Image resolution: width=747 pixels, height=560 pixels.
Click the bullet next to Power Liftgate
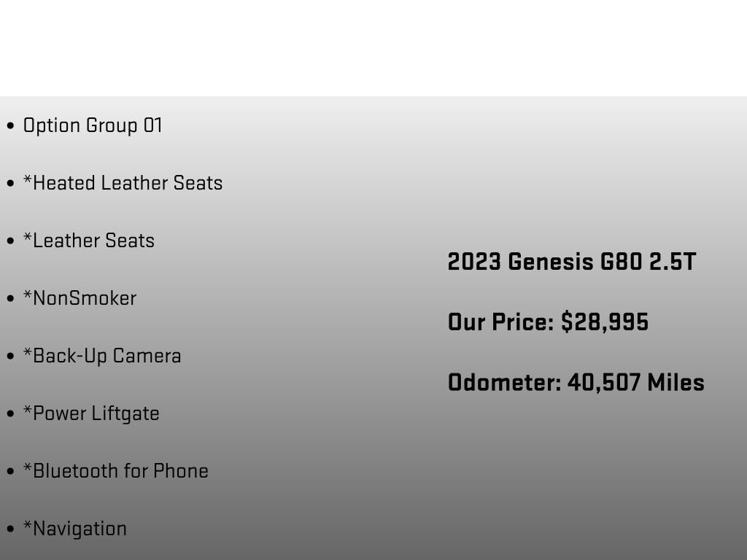click(x=10, y=414)
